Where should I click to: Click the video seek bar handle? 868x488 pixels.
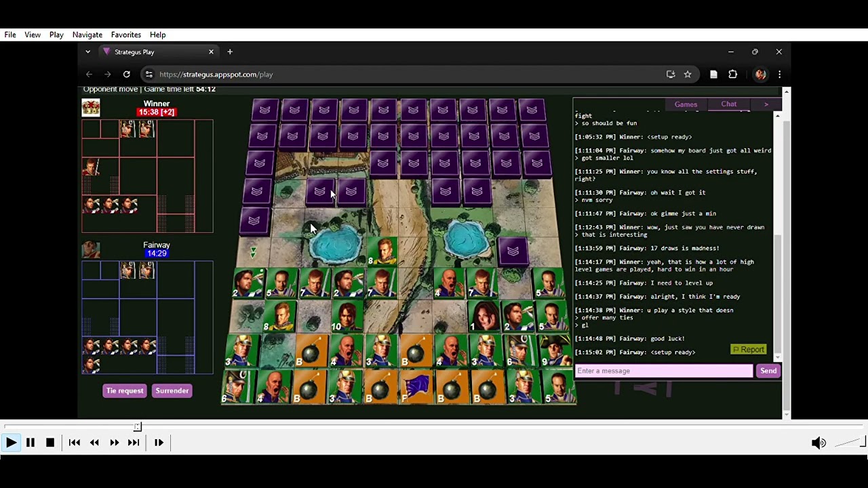point(138,426)
